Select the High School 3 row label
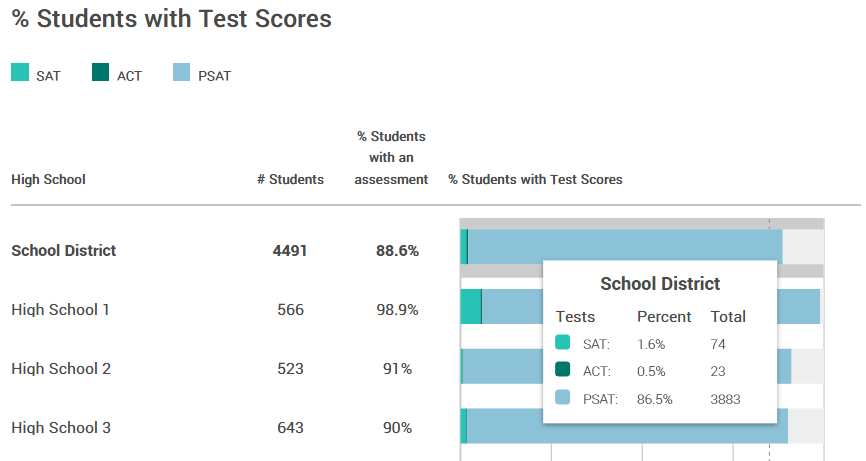The height and width of the screenshot is (461, 866). coord(61,428)
